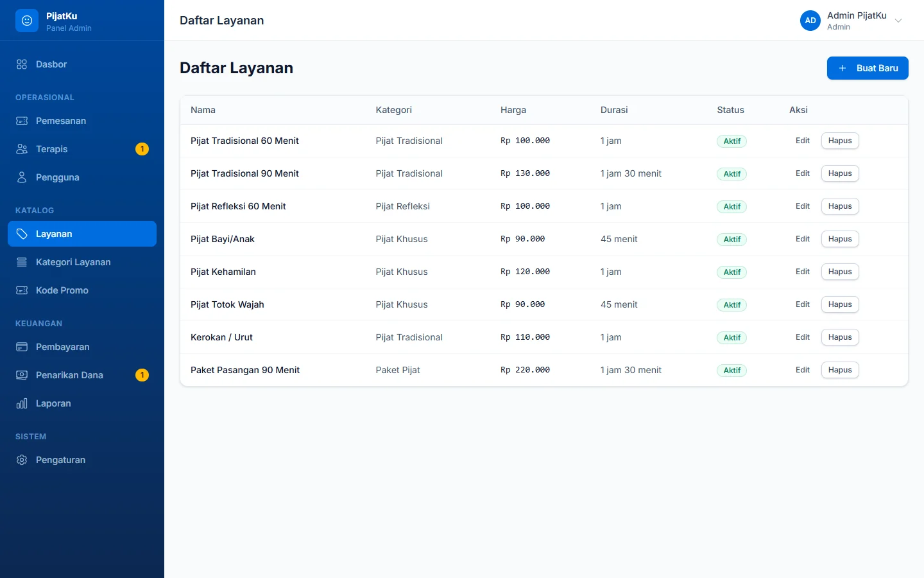
Task: Click the Terapis people icon
Action: (22, 149)
